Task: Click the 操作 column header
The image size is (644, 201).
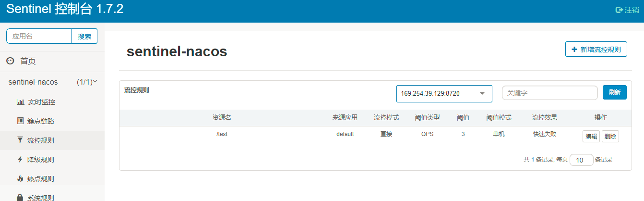Action: point(601,118)
